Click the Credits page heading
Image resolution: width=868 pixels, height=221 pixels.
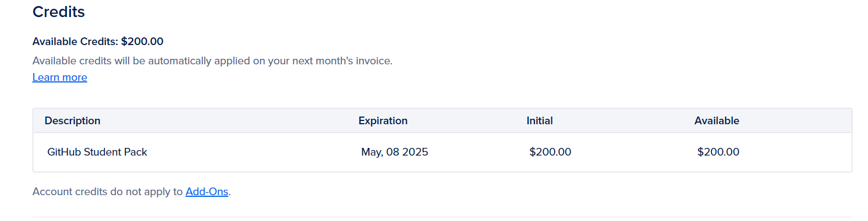tap(58, 12)
